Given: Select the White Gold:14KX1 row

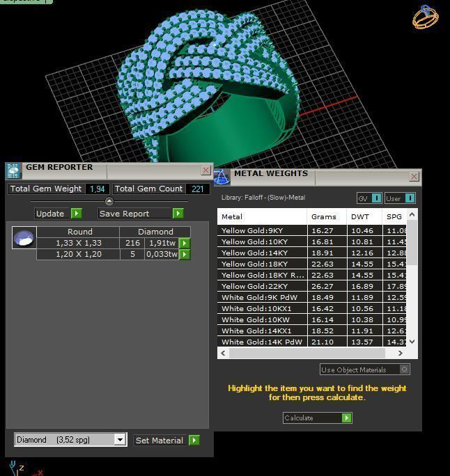Looking at the screenshot, I should click(x=312, y=331).
